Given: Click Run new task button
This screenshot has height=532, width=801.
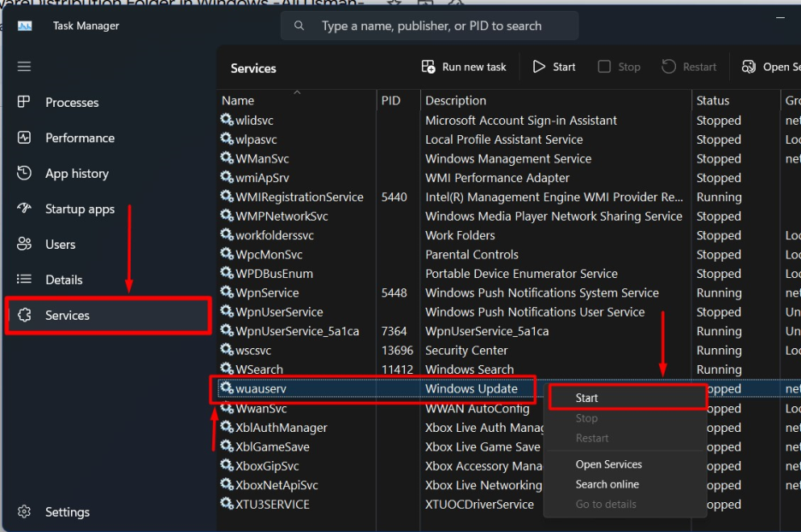Looking at the screenshot, I should click(x=464, y=67).
